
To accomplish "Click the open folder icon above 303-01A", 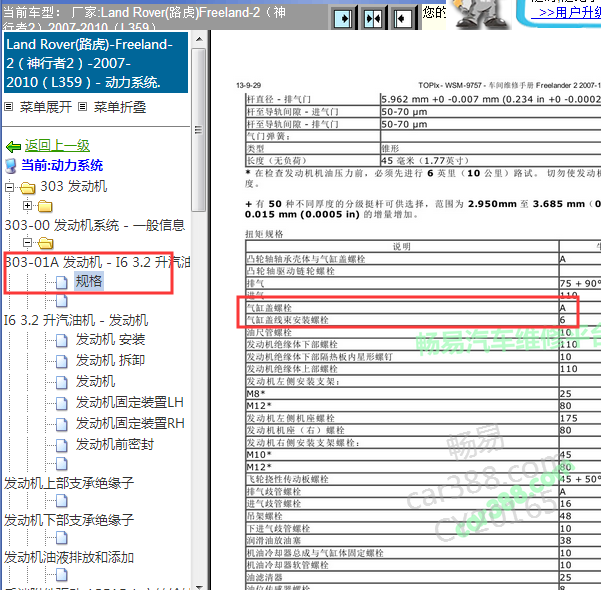I will (46, 243).
